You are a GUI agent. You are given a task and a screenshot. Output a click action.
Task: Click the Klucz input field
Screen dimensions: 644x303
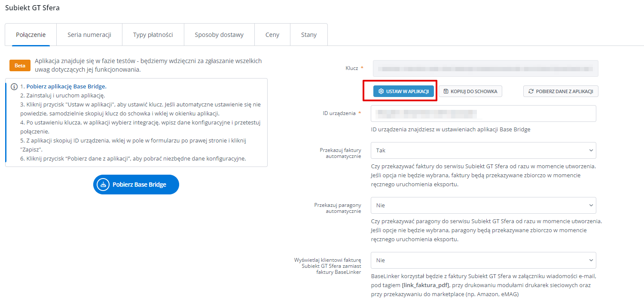click(485, 68)
